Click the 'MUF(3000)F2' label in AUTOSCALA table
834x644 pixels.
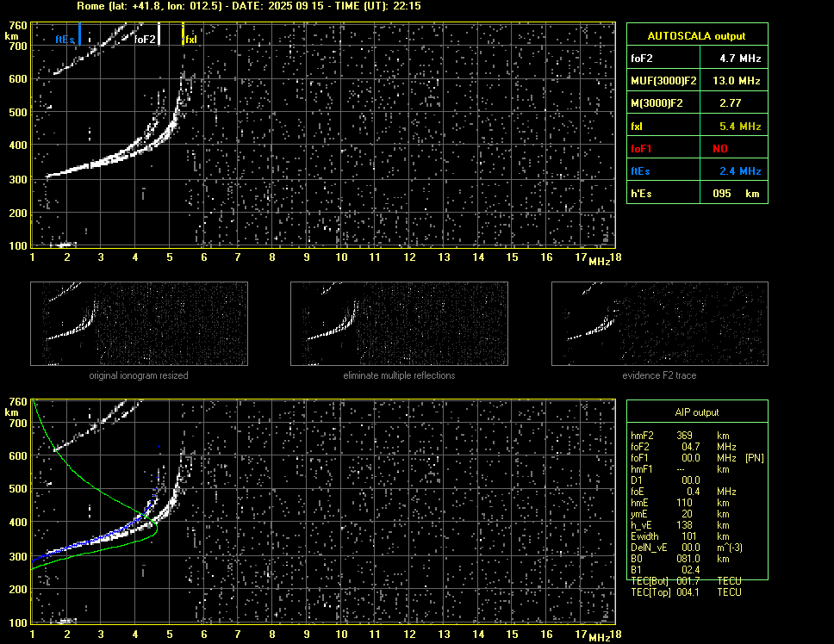(x=663, y=81)
